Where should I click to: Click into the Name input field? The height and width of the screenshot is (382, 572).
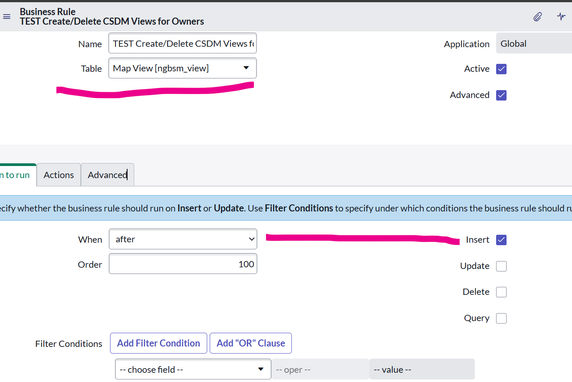[182, 43]
